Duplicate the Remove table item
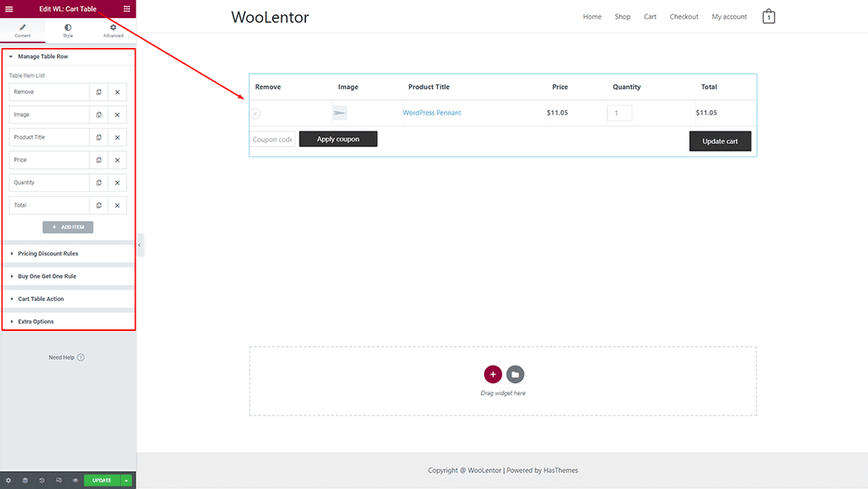868x489 pixels. pyautogui.click(x=98, y=92)
